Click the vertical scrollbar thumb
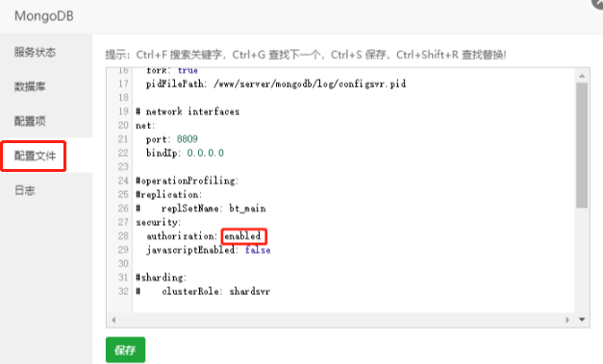This screenshot has height=364, width=603. pyautogui.click(x=582, y=145)
